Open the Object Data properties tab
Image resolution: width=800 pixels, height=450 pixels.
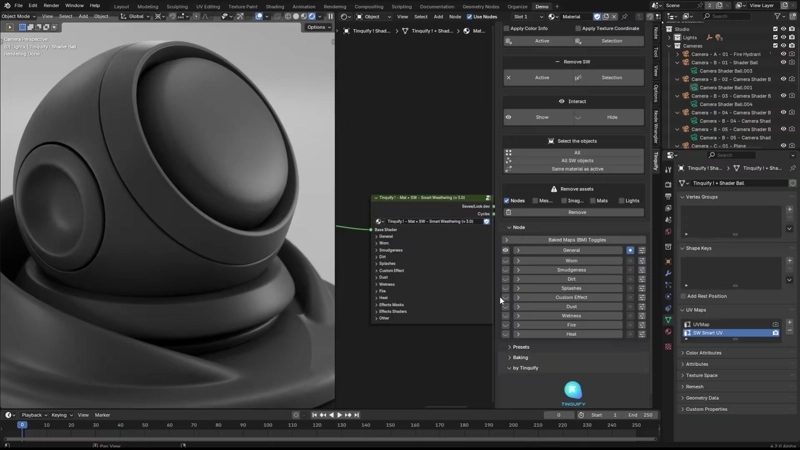click(668, 320)
